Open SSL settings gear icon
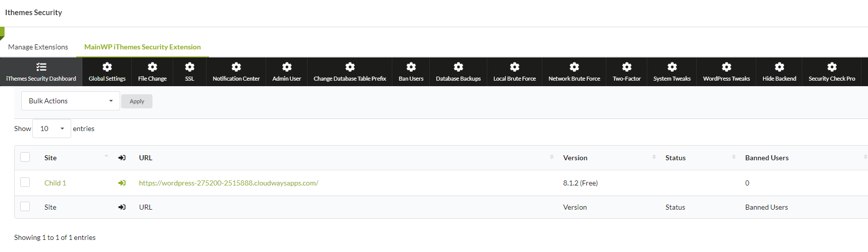This screenshot has height=252, width=868. 190,67
